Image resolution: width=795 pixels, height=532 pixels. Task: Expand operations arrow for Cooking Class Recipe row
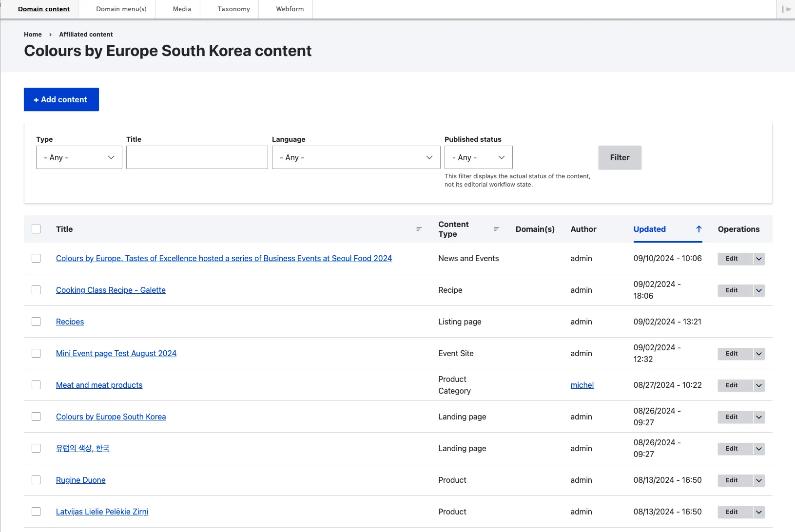coord(758,290)
